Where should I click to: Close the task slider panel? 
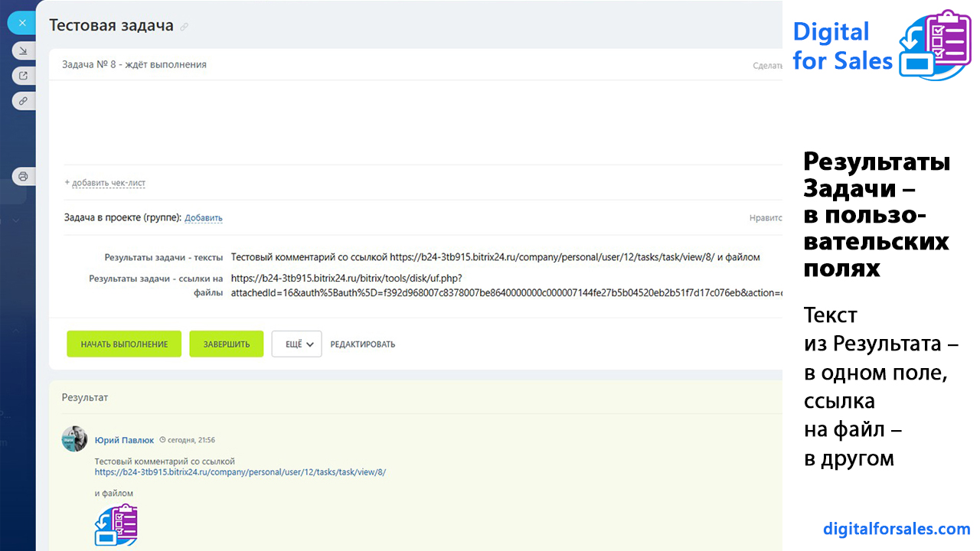click(22, 23)
